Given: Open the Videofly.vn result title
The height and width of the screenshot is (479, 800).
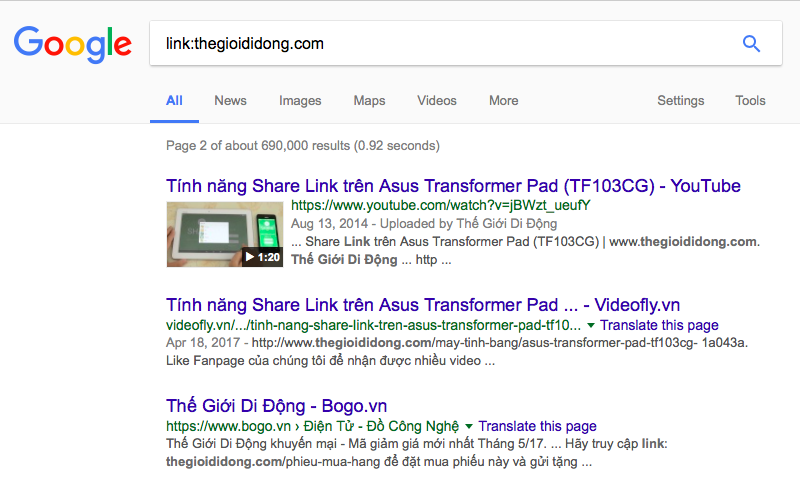Looking at the screenshot, I should 422,305.
